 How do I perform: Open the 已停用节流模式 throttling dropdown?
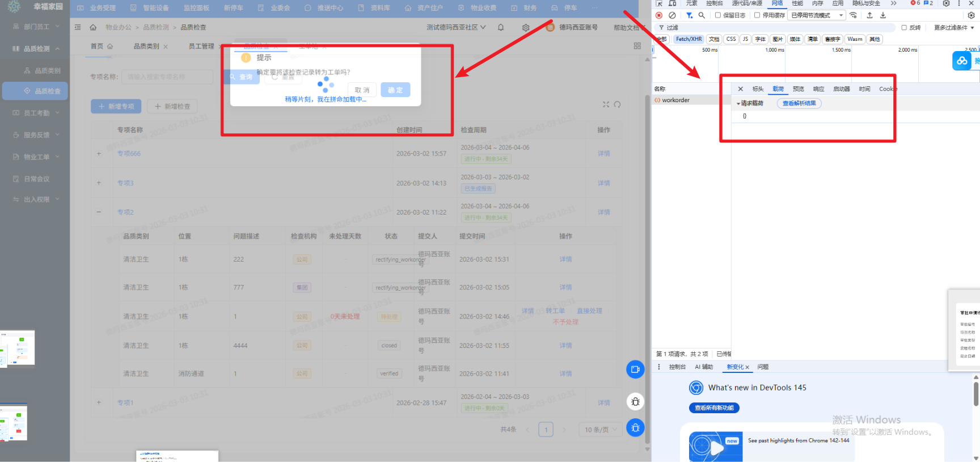tap(817, 15)
